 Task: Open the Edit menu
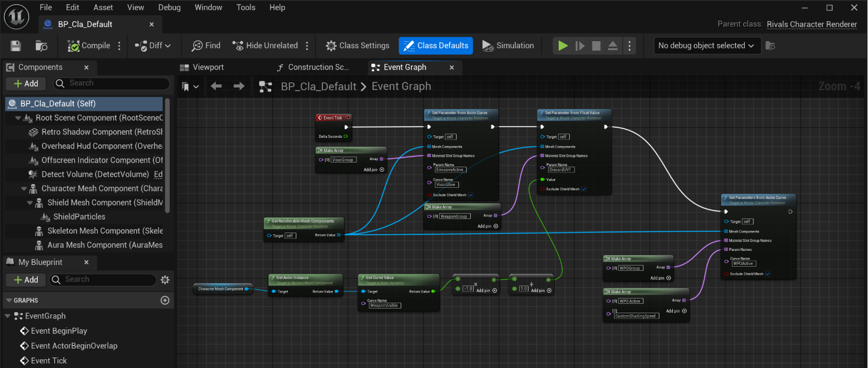coord(72,8)
